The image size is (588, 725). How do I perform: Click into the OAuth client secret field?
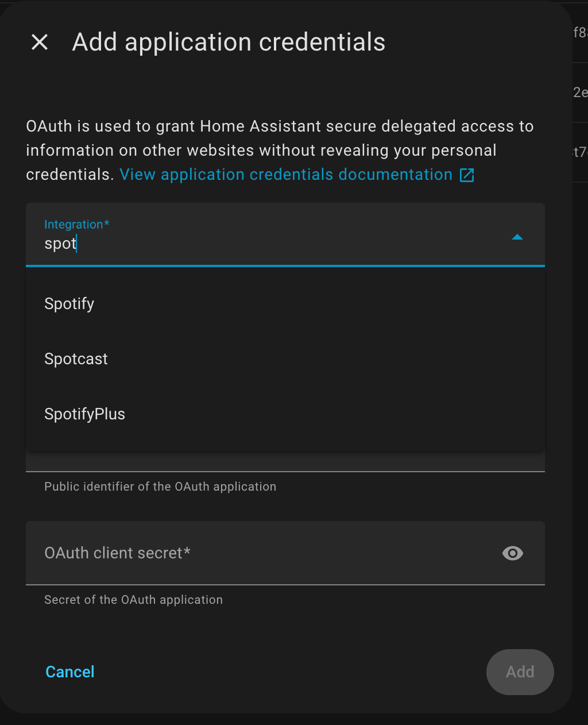[258, 553]
